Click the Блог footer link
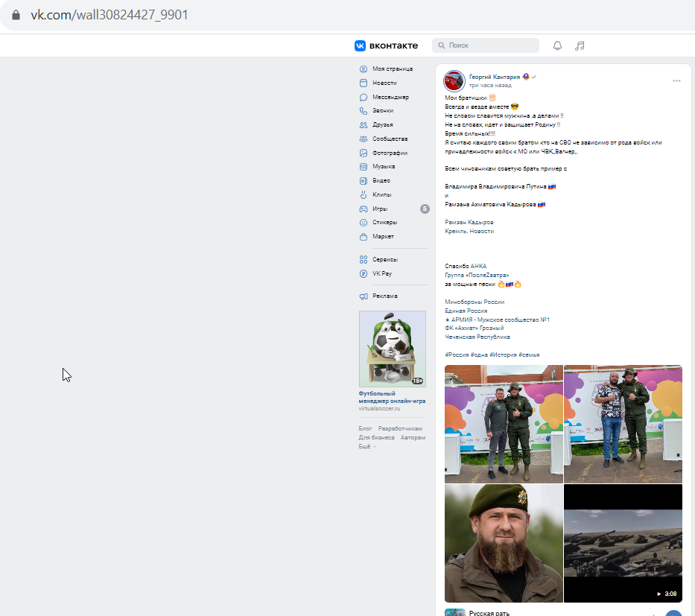Screen dimensions: 695x616 pos(365,428)
